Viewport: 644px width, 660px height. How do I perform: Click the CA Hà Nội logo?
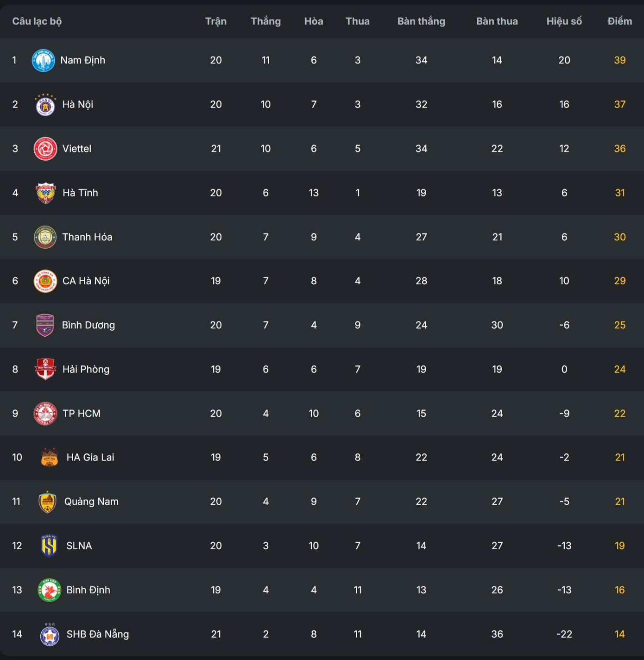pos(45,281)
